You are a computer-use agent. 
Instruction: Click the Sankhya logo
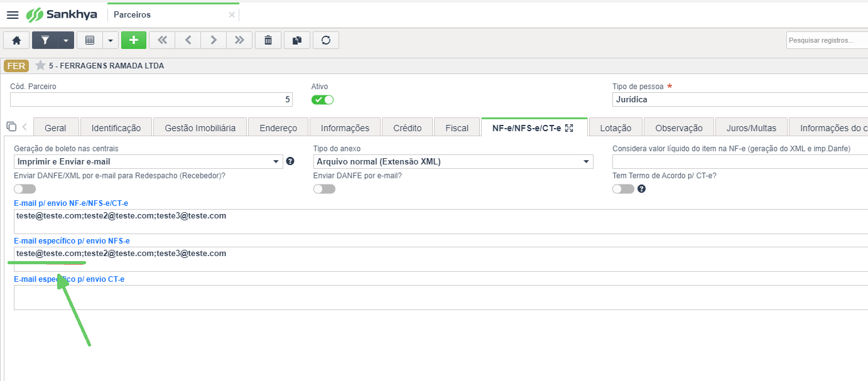61,14
